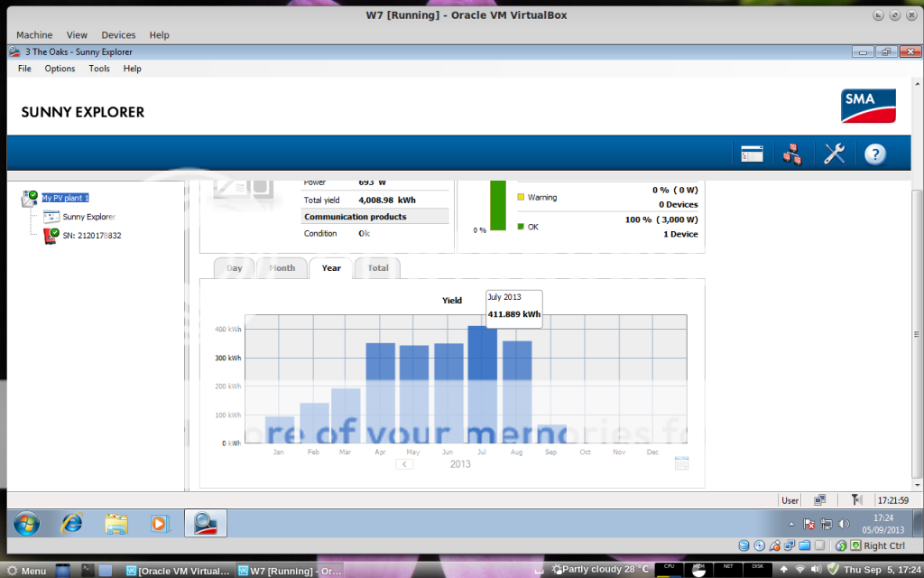Open the Tools menu in Sunny Explorer
Viewport: 924px width, 578px height.
coord(99,69)
